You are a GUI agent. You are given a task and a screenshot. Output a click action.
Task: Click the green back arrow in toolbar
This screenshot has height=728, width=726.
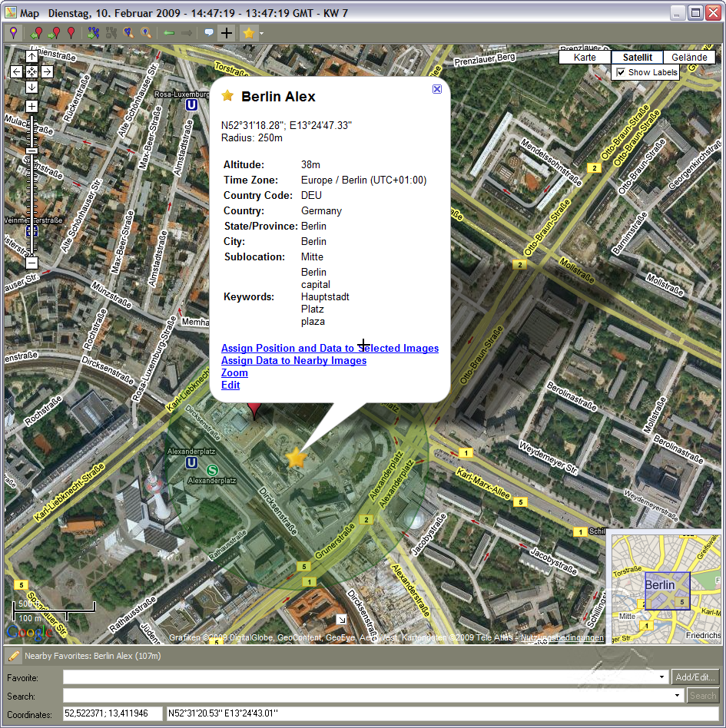coord(169,33)
